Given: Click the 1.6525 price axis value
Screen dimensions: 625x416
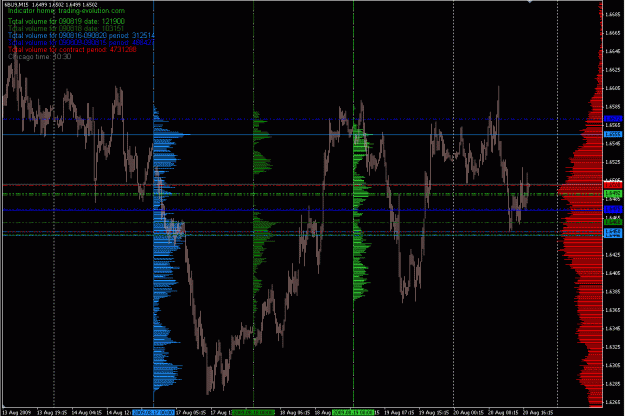Looking at the screenshot, I should pos(613,162).
